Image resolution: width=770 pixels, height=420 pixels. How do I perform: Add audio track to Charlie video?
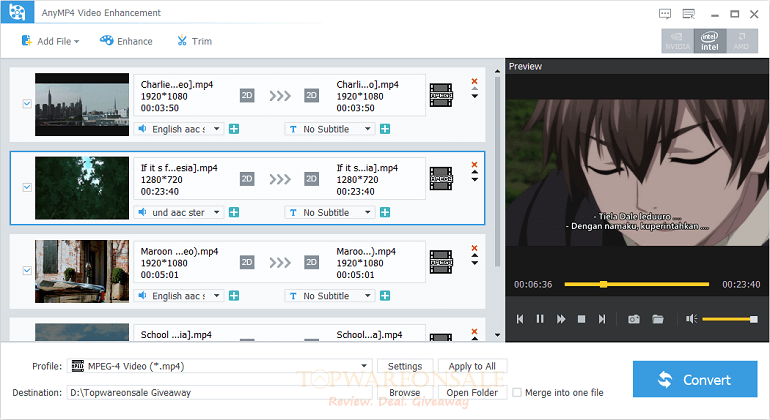coord(234,129)
